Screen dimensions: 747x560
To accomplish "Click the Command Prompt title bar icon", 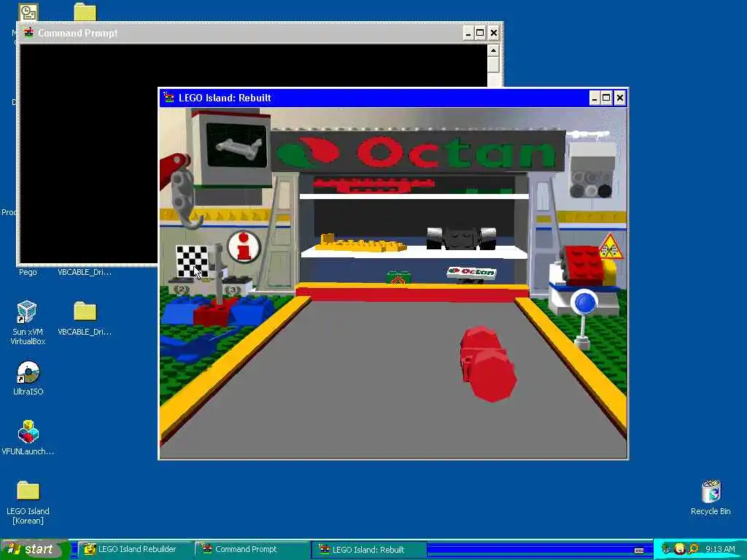I will pos(28,33).
